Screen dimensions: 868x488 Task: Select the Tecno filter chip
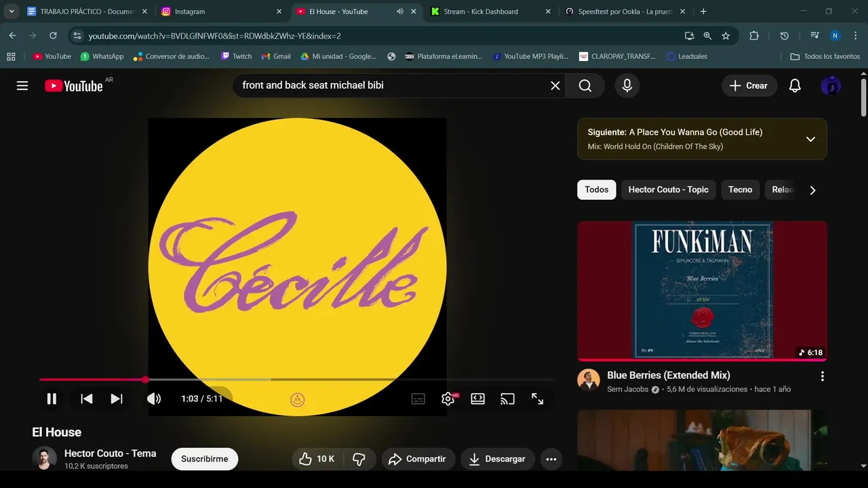click(x=740, y=190)
